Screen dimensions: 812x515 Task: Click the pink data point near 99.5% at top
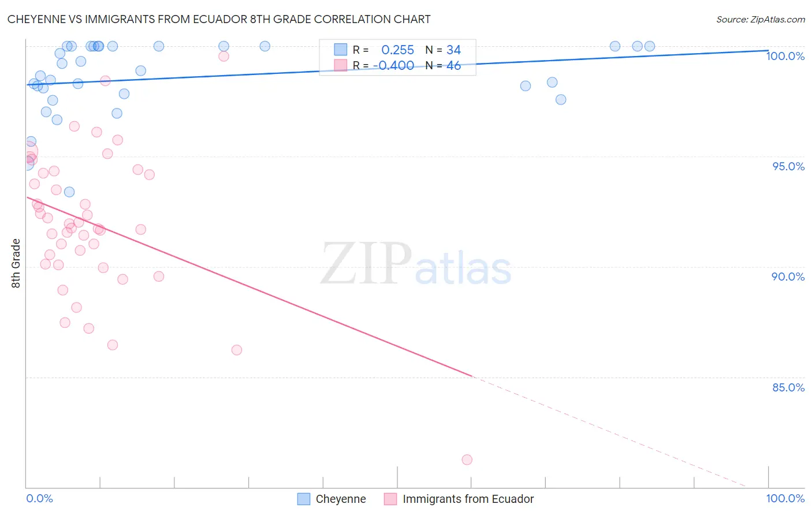pos(224,56)
